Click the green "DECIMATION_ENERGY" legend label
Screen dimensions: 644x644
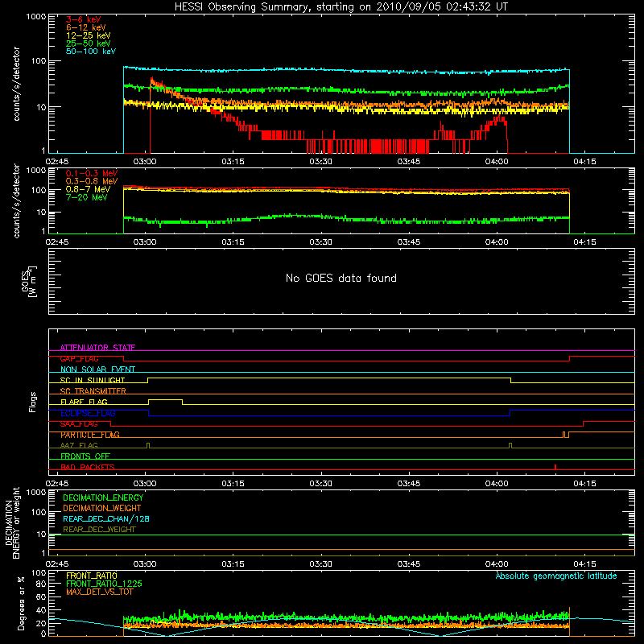(103, 497)
